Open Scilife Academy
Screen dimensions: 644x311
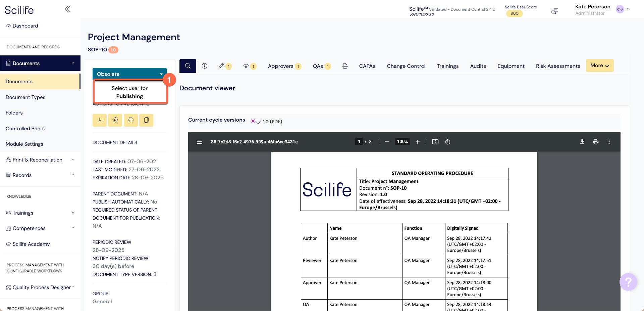coord(28,244)
